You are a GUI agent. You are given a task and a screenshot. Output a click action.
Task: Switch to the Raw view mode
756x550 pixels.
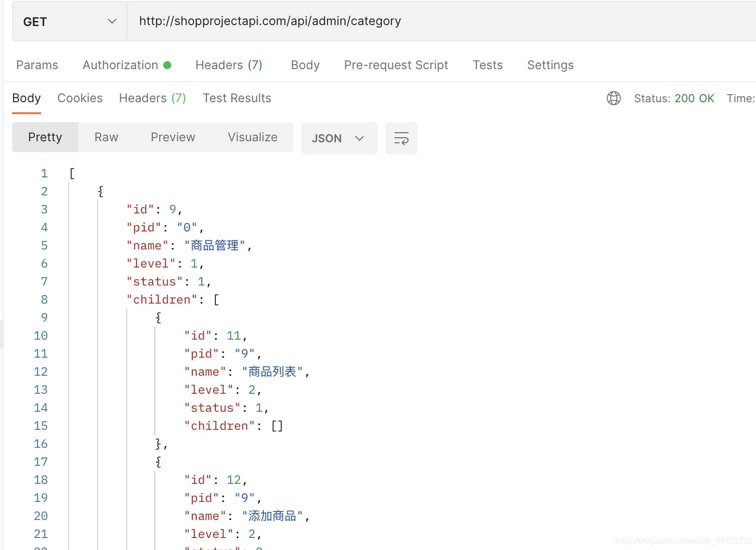pyautogui.click(x=106, y=137)
